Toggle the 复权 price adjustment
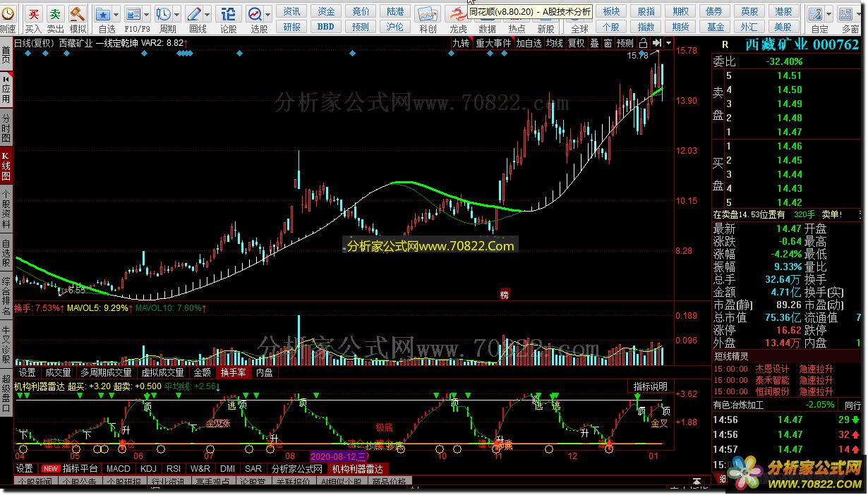 (576, 43)
